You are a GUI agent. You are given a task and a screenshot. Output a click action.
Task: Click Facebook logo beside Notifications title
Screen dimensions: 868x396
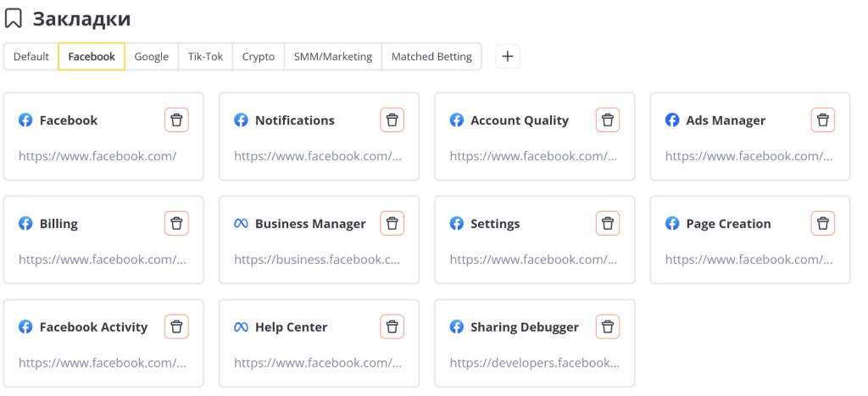(x=241, y=120)
